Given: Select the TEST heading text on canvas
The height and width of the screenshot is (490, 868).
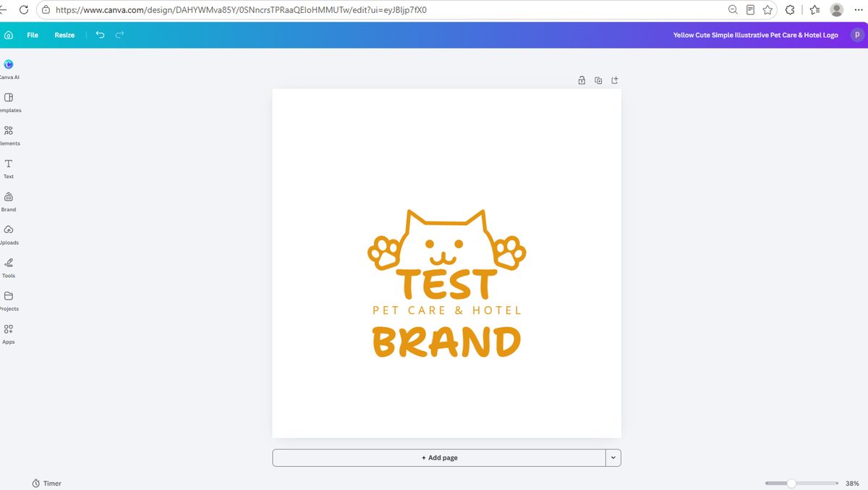Looking at the screenshot, I should point(447,284).
